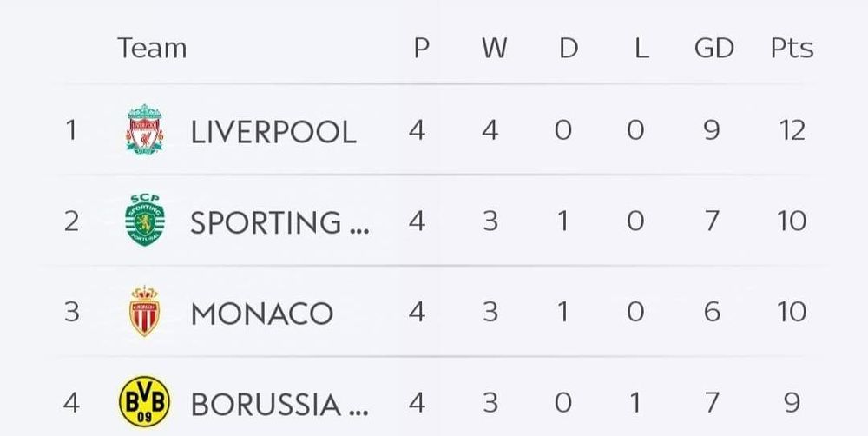
Task: Click Liverpool's 12 points value
Action: point(792,130)
